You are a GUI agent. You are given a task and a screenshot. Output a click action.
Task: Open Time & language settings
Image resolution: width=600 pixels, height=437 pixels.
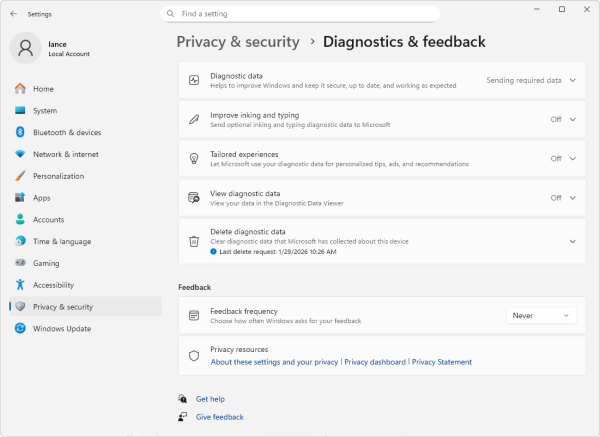click(85, 241)
